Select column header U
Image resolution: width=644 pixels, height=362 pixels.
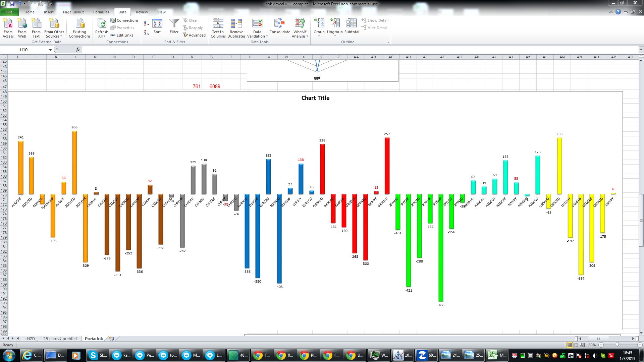click(250, 57)
